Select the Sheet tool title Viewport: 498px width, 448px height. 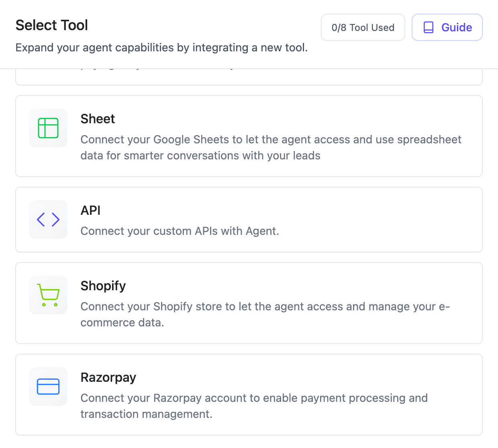(x=98, y=119)
